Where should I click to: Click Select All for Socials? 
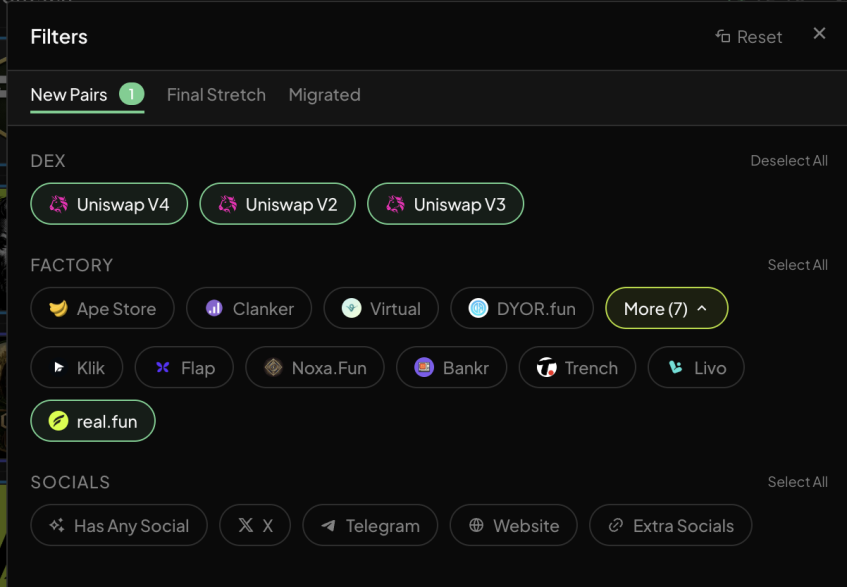click(x=797, y=482)
